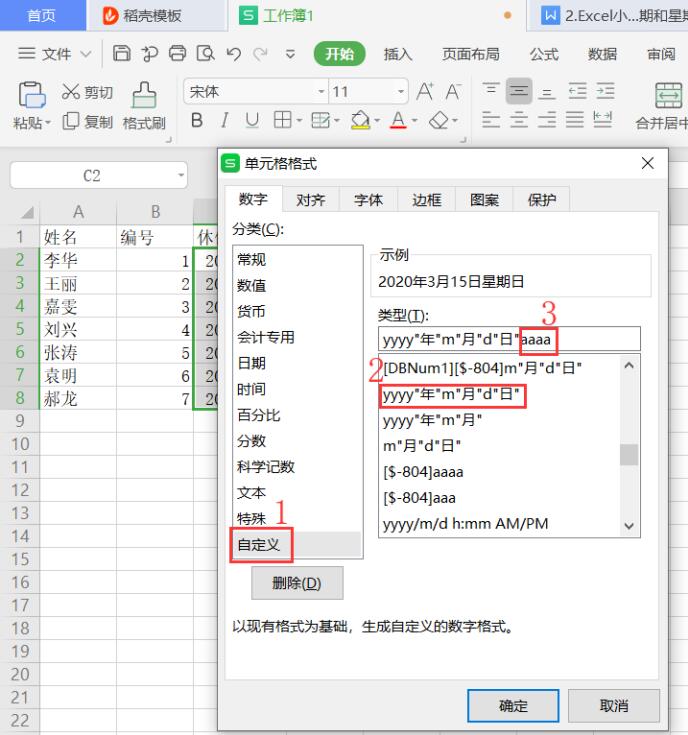The height and width of the screenshot is (735, 688).
Task: Open quick access toolbar customize arrow
Action: (x=291, y=54)
